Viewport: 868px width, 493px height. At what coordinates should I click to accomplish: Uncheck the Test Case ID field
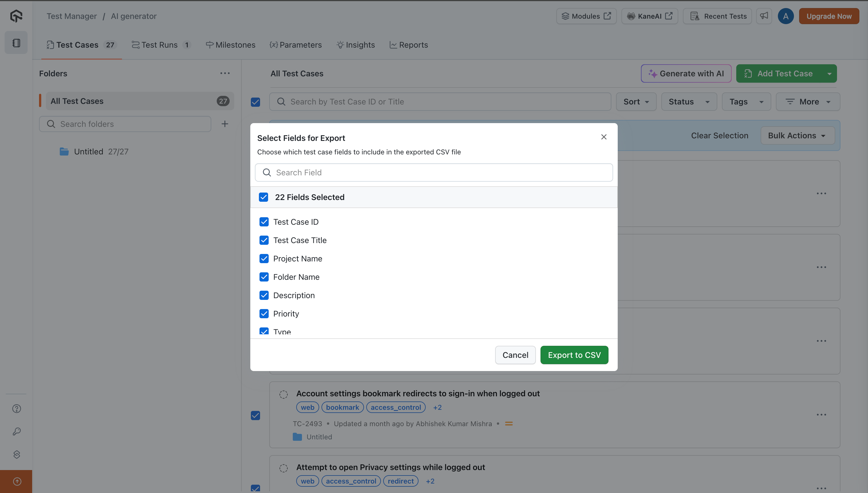tap(264, 222)
